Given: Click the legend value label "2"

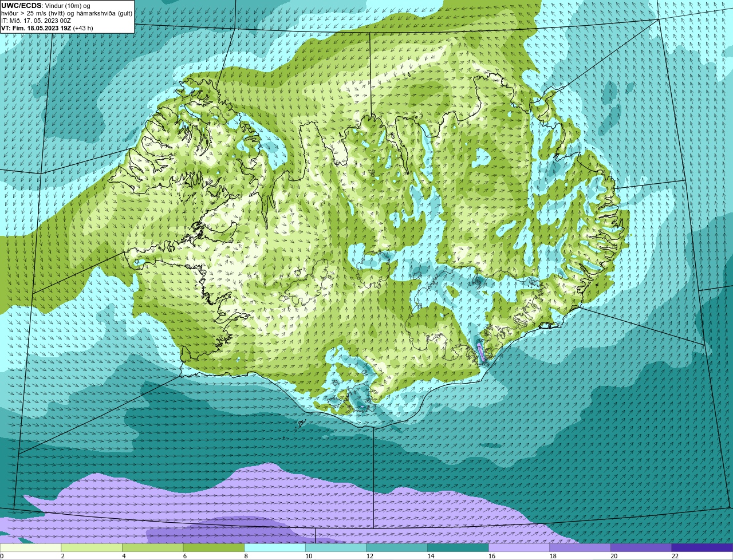Looking at the screenshot, I should 63,556.
